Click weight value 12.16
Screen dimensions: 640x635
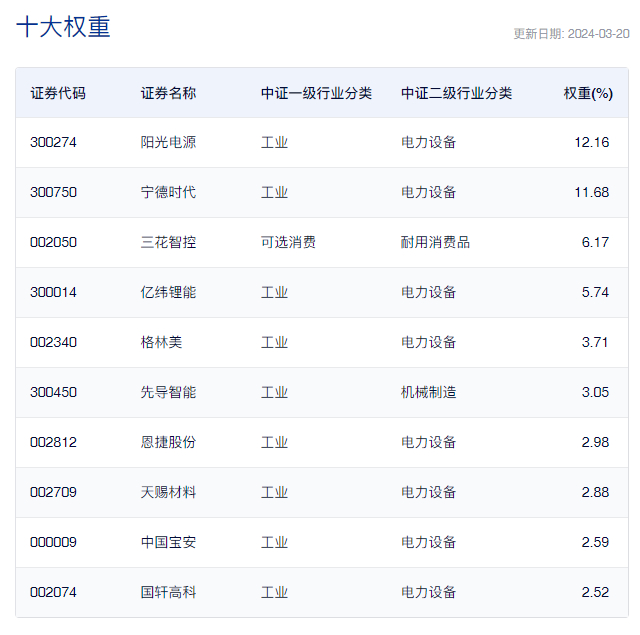pyautogui.click(x=592, y=142)
